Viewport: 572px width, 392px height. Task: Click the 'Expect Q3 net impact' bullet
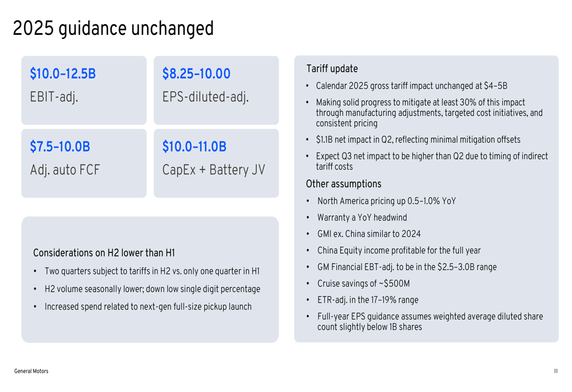tap(432, 161)
